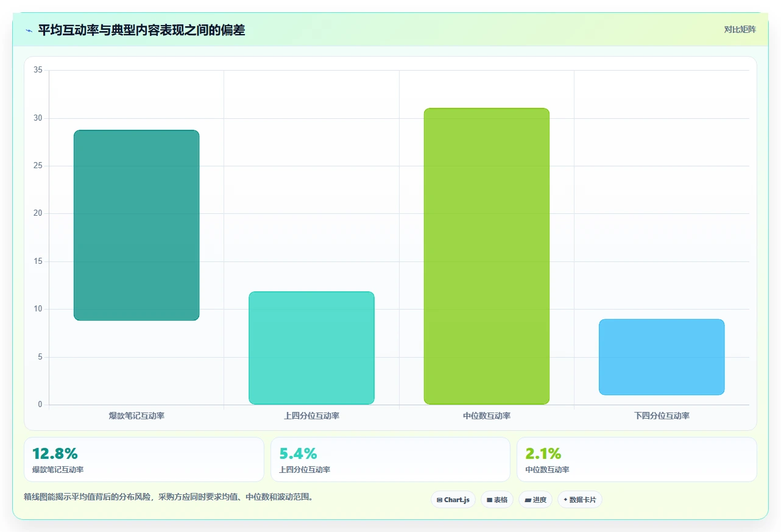This screenshot has height=532, width=781.
Task: Click the chart title 平均互动率与典型内容表现之间的偏差
Action: pos(141,30)
